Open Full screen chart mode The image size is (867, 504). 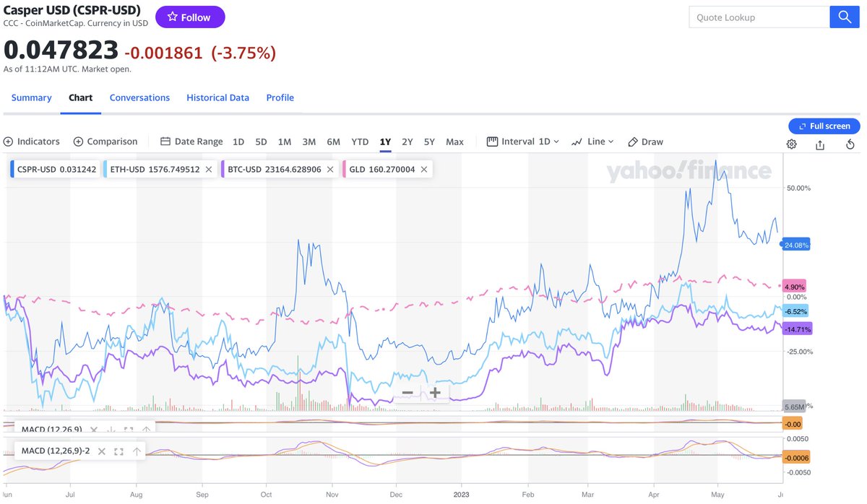(x=824, y=126)
